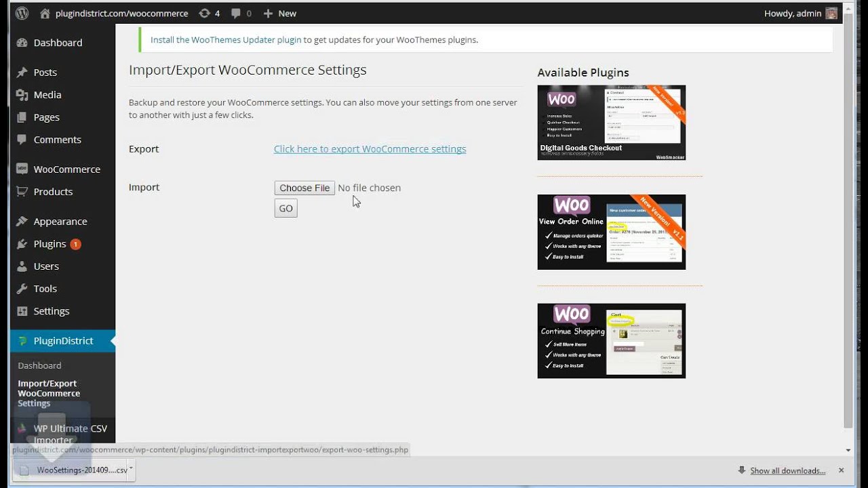Viewport: 868px width, 488px height.
Task: Click the download arrow beside Show all downloads
Action: [x=743, y=470]
